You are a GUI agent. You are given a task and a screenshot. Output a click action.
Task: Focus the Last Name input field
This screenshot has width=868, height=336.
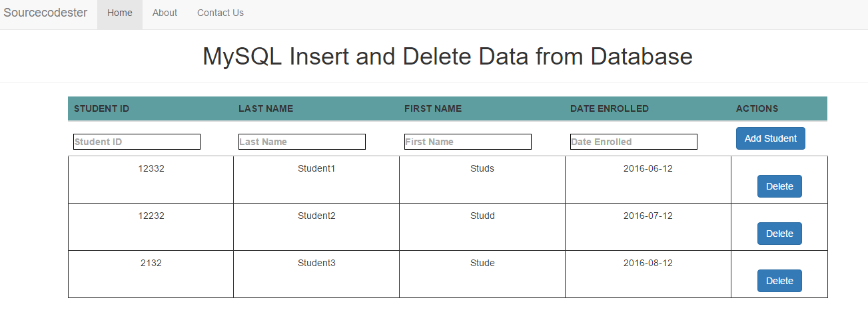click(302, 142)
